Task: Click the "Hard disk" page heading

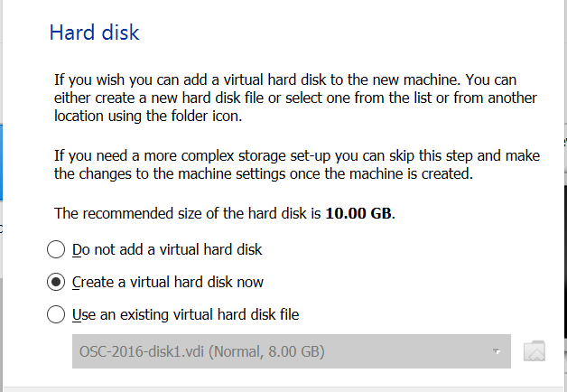Action: pyautogui.click(x=94, y=33)
